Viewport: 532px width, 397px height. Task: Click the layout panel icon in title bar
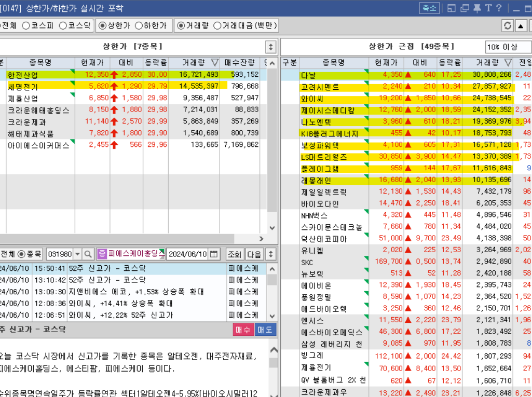point(451,8)
